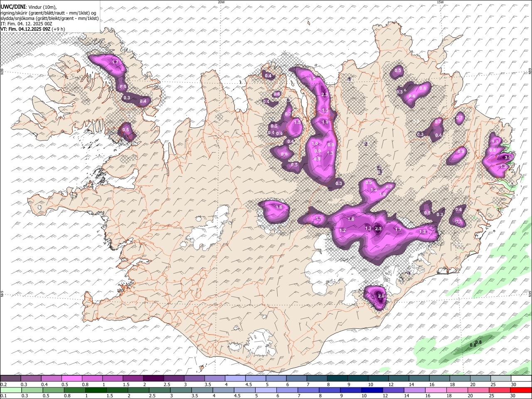
Task: Click the 6–7 swatch in the lower rain legend
Action: point(287,390)
